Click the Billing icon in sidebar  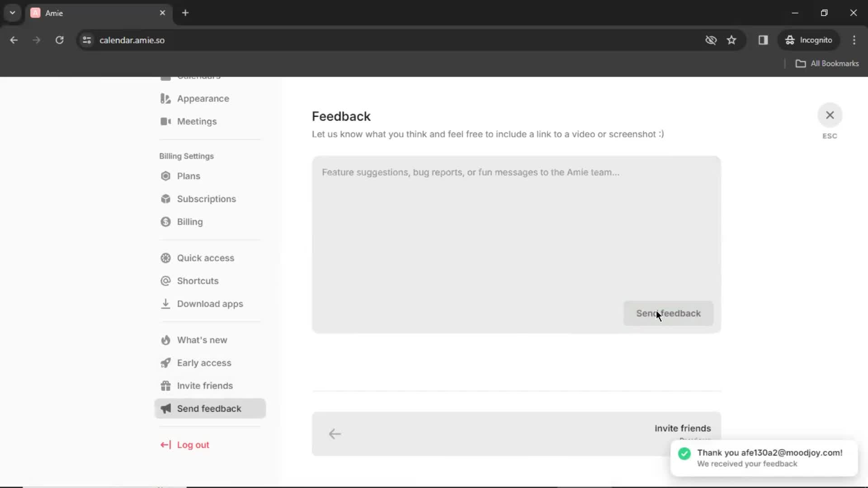click(x=166, y=221)
